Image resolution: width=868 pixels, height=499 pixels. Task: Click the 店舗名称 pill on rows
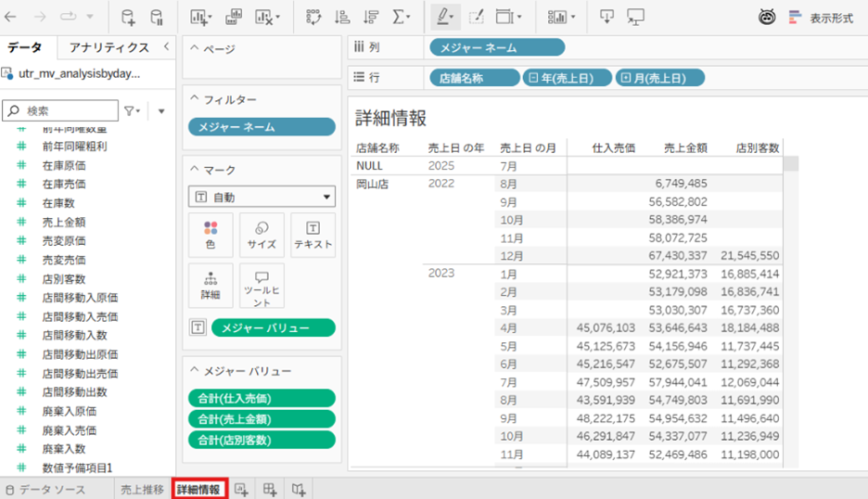tap(475, 78)
